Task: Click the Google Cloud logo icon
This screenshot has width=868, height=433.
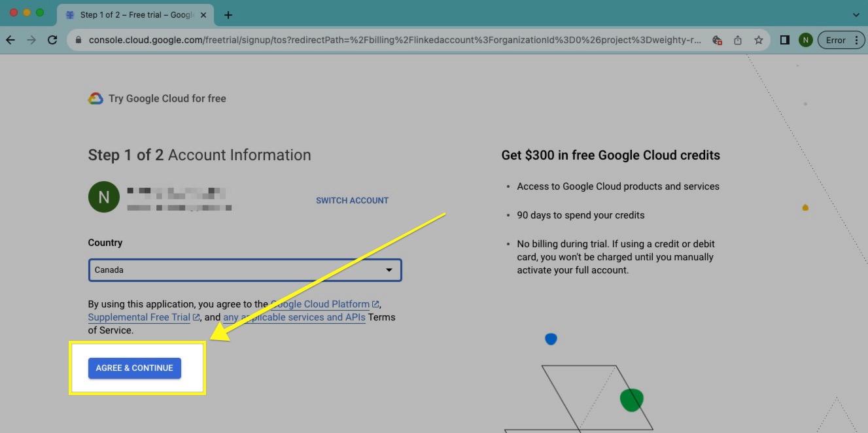Action: point(95,99)
